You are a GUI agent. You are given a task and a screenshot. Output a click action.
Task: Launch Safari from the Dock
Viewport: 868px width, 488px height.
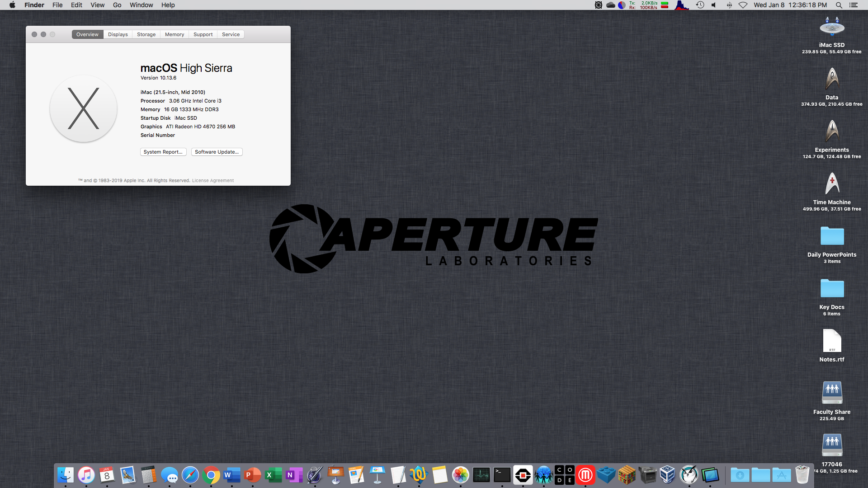pos(190,475)
